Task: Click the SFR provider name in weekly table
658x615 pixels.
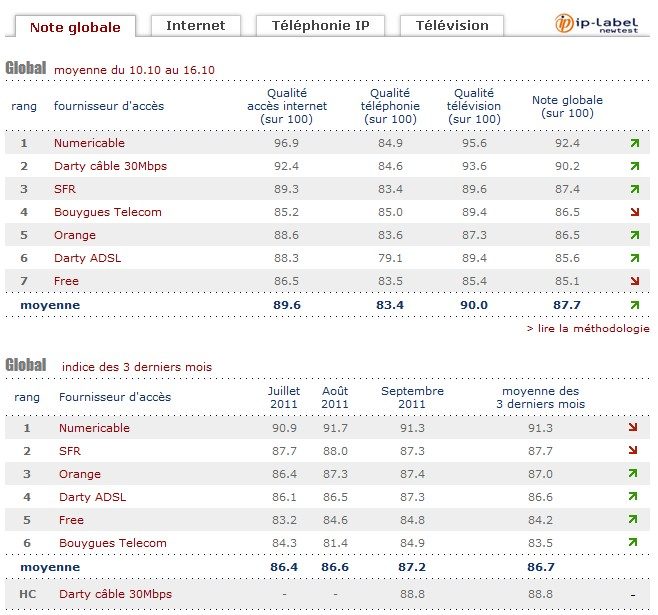Action: click(x=66, y=189)
